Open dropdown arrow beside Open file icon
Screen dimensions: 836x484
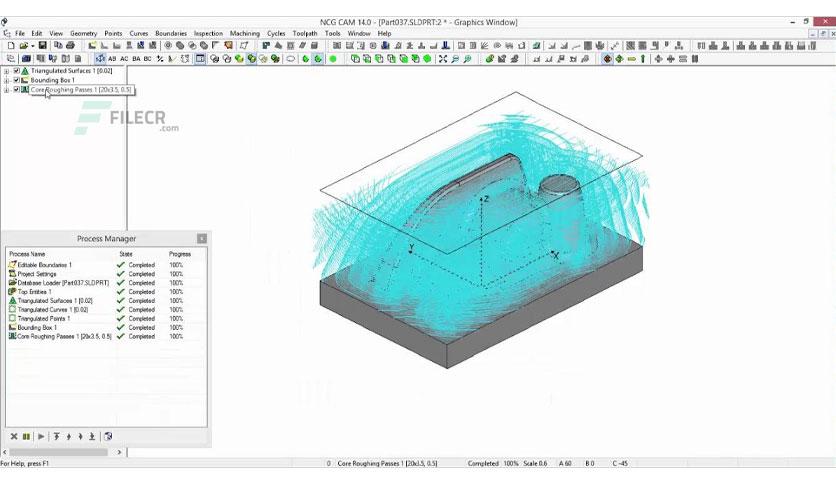pyautogui.click(x=32, y=46)
